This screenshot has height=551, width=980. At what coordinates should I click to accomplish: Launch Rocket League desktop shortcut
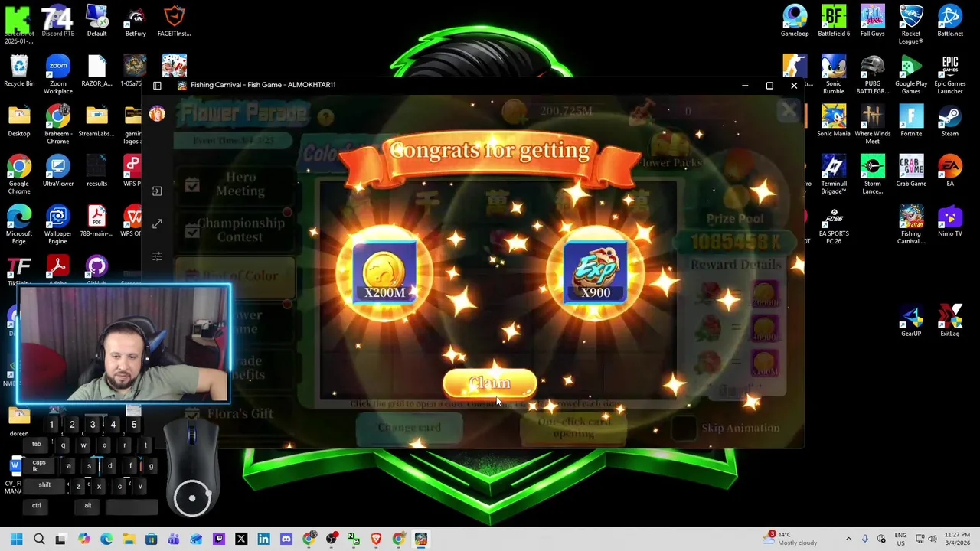pyautogui.click(x=911, y=24)
